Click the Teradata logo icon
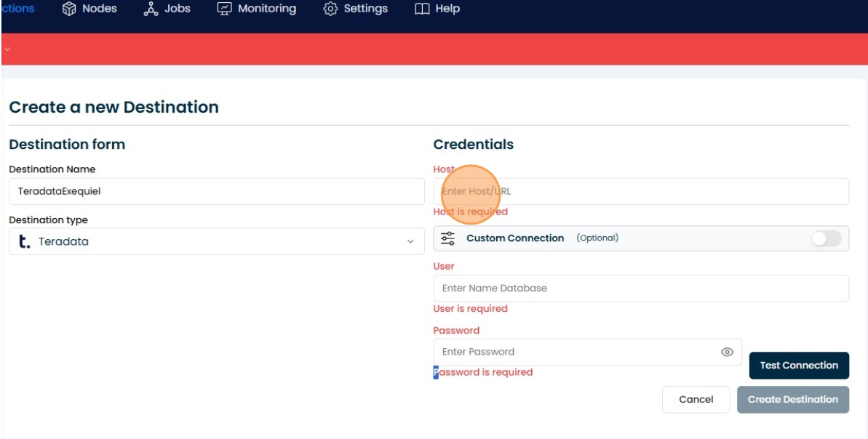The image size is (868, 439). click(25, 241)
